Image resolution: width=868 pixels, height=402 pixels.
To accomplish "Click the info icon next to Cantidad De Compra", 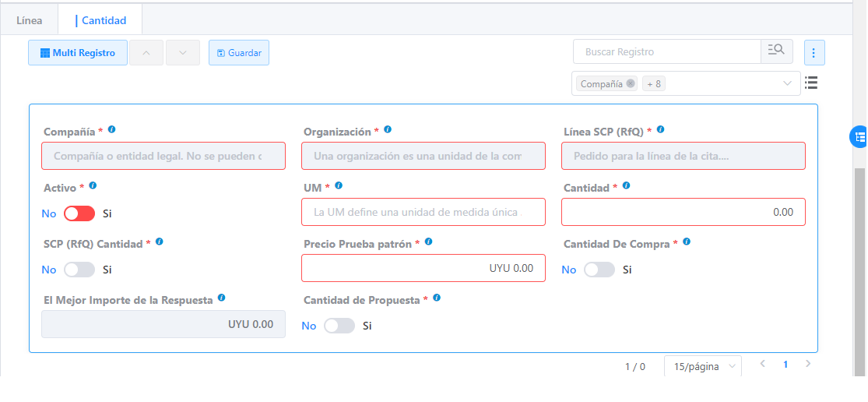I will click(687, 242).
